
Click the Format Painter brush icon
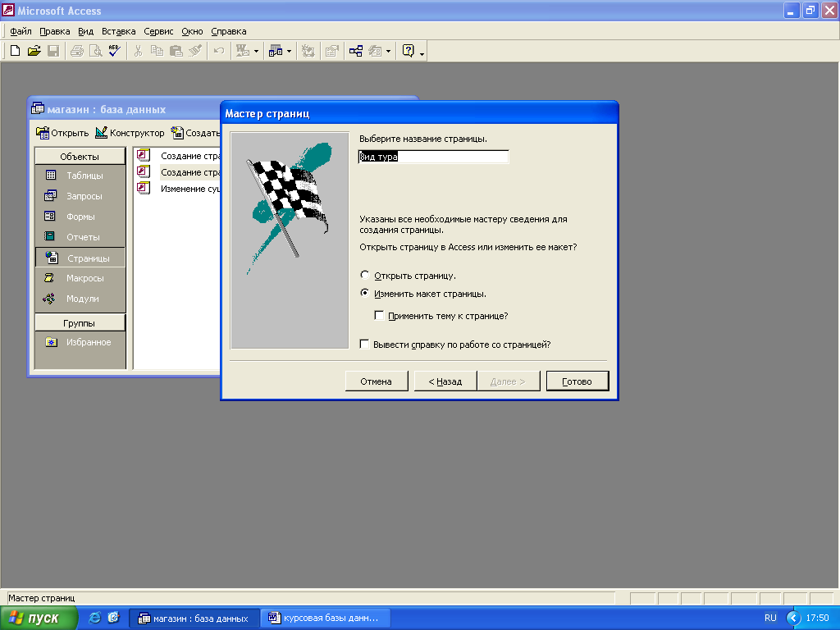195,51
